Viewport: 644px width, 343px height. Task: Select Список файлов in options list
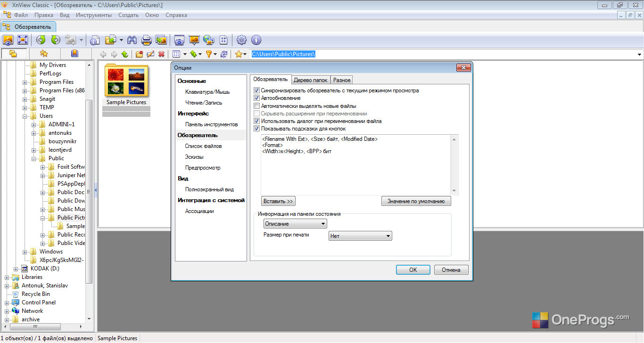click(x=204, y=146)
